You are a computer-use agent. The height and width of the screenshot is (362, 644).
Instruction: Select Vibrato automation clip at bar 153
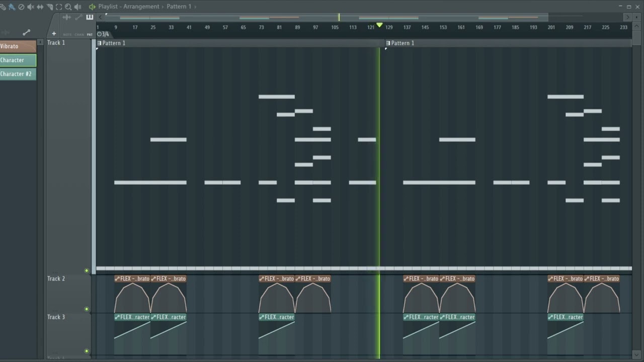click(x=457, y=294)
